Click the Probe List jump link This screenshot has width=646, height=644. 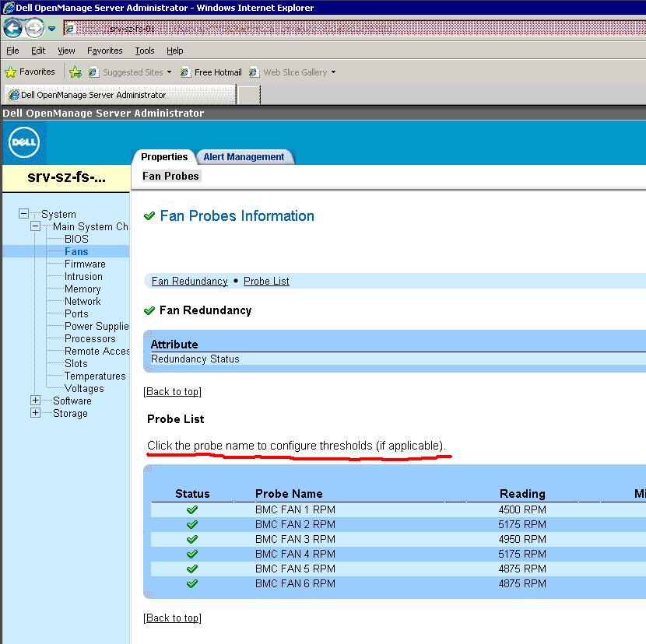click(x=266, y=281)
